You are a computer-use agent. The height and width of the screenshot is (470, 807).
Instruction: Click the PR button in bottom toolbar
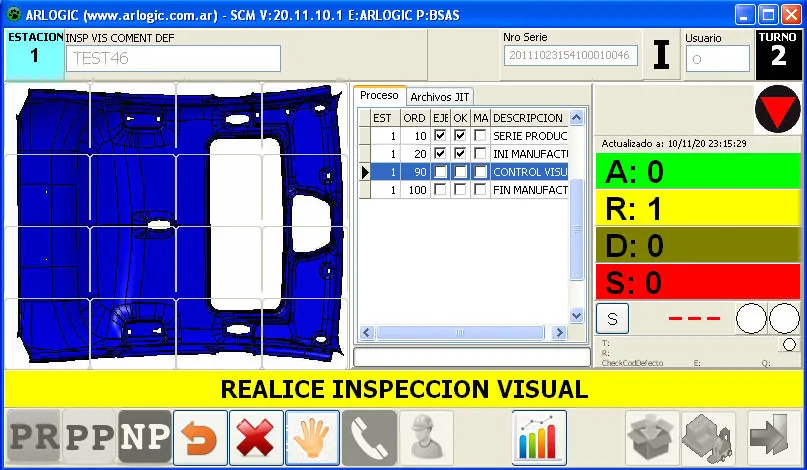(x=33, y=437)
